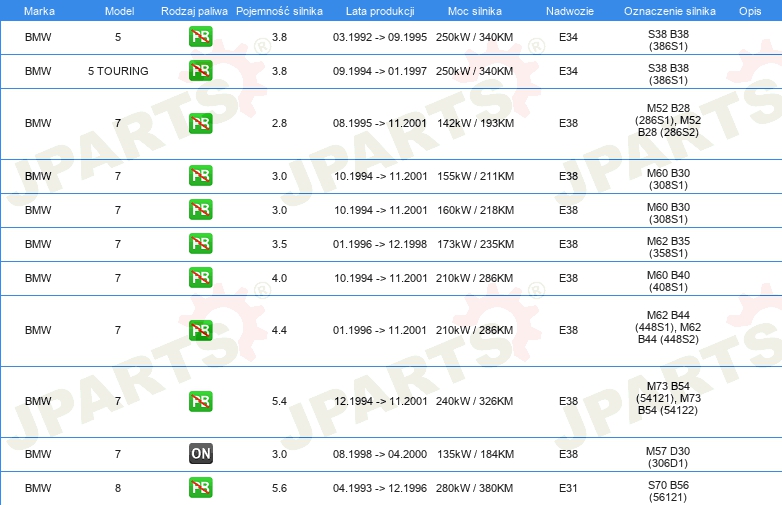Click the Moc silnika column header

[x=475, y=11]
